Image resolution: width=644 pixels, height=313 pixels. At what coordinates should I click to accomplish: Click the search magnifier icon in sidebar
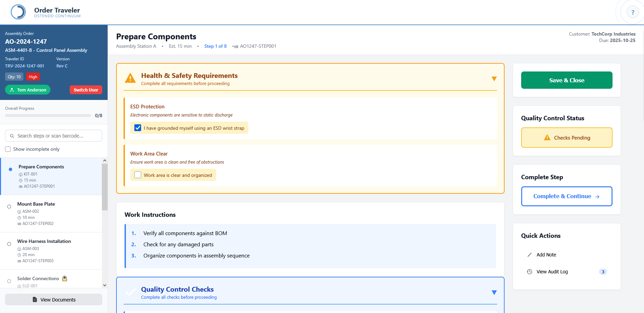(x=12, y=136)
